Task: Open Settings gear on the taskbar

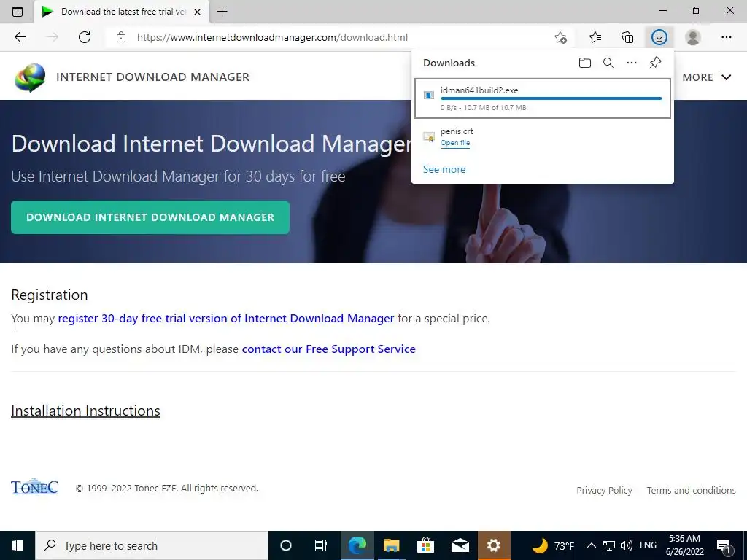Action: point(494,545)
